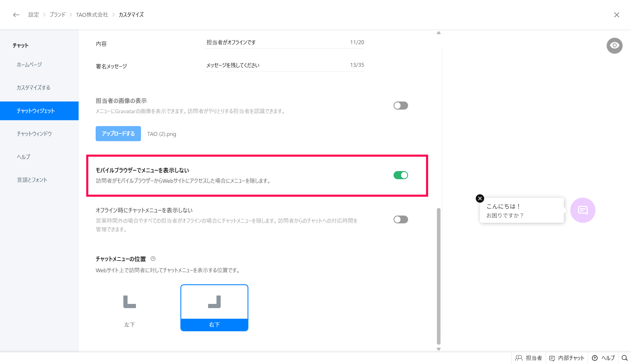
Task: Click the アップロードする button
Action: (x=118, y=134)
